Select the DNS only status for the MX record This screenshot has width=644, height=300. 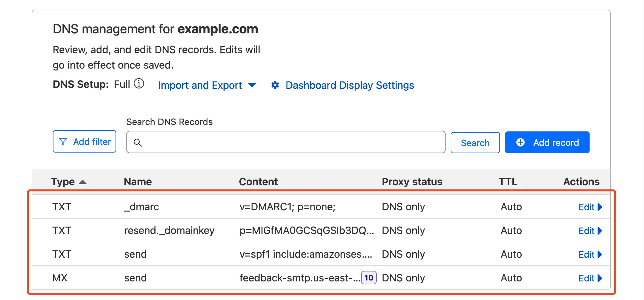click(x=403, y=278)
